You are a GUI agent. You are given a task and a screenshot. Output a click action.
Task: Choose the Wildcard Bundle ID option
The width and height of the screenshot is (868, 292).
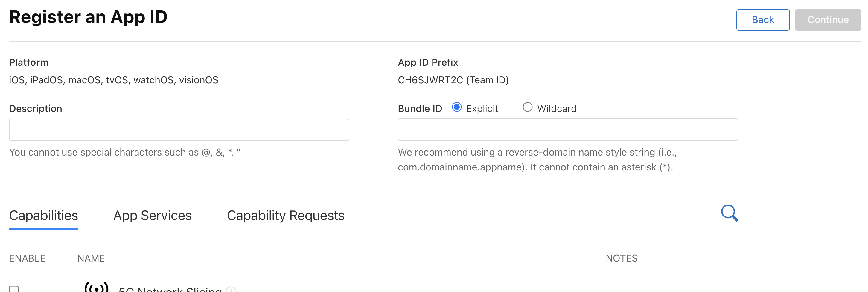tap(527, 107)
